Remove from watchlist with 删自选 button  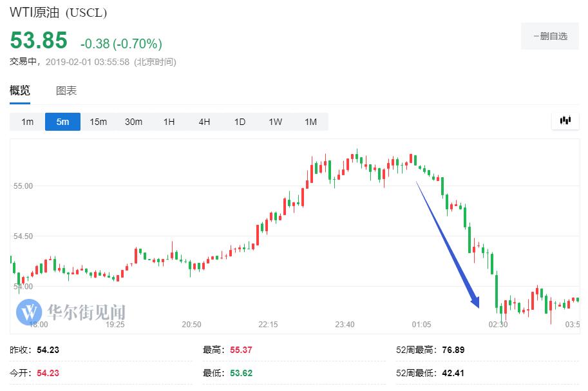click(551, 36)
